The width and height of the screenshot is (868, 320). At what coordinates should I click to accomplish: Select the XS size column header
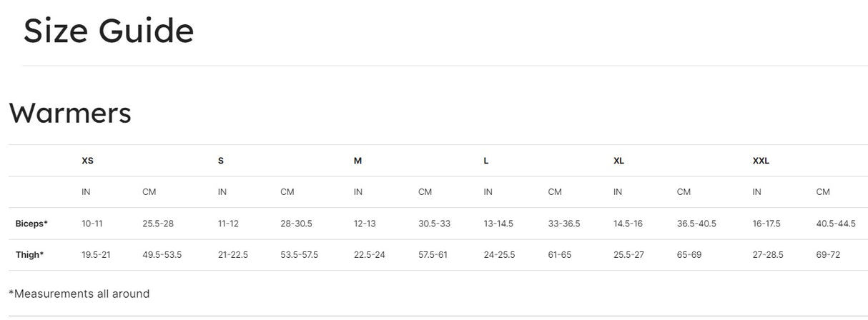(87, 161)
